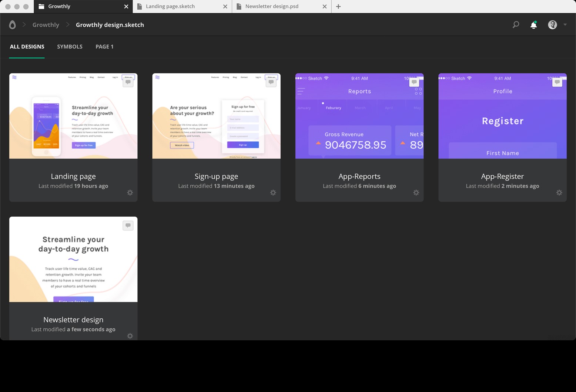Click the Newsletter design.psd tab file icon

[x=239, y=6]
